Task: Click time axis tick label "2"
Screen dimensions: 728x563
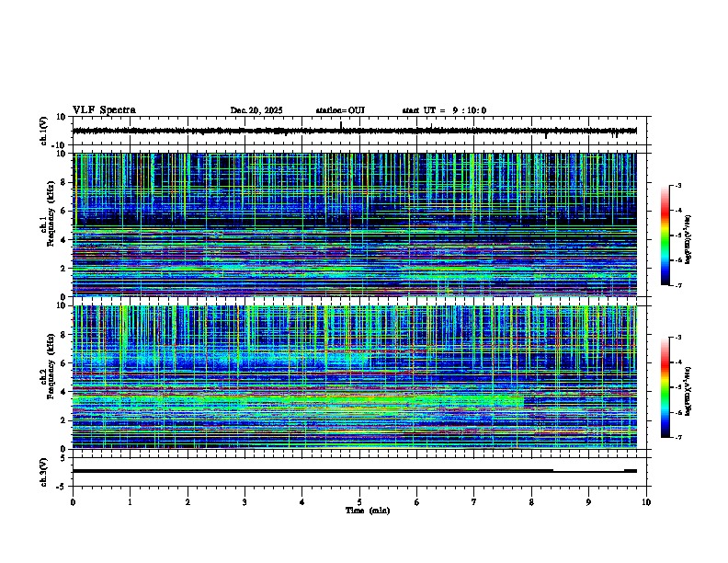Action: tap(188, 502)
